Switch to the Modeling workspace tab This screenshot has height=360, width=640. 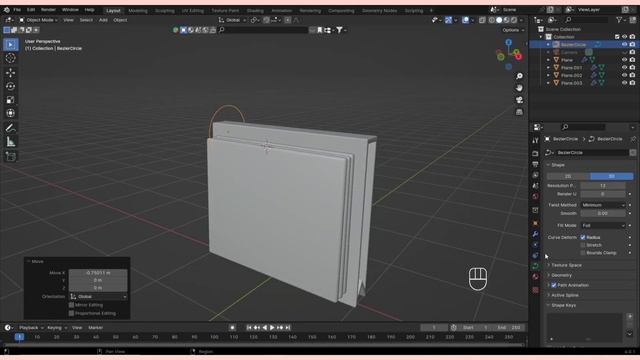138,11
